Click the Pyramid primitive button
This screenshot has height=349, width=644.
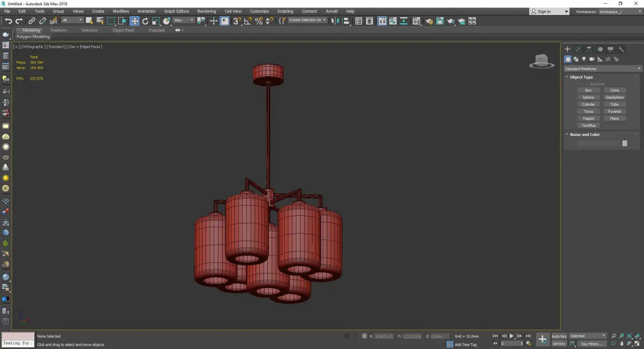tap(614, 111)
